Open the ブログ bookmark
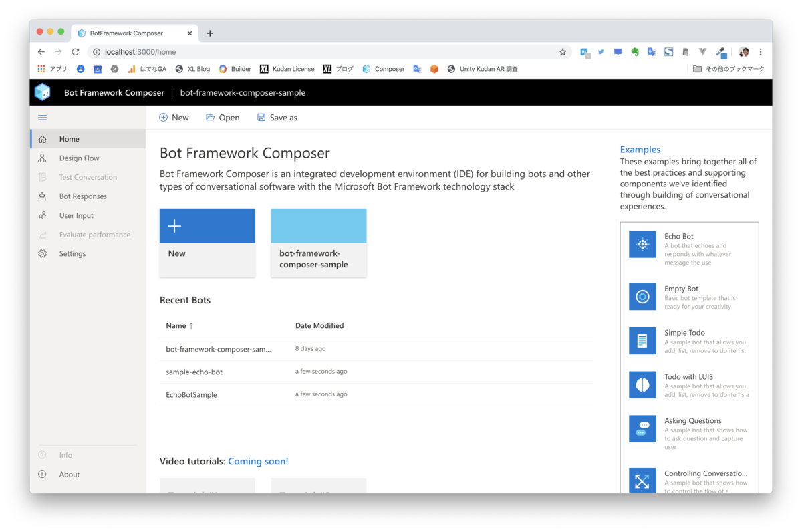The image size is (802, 532). 338,69
